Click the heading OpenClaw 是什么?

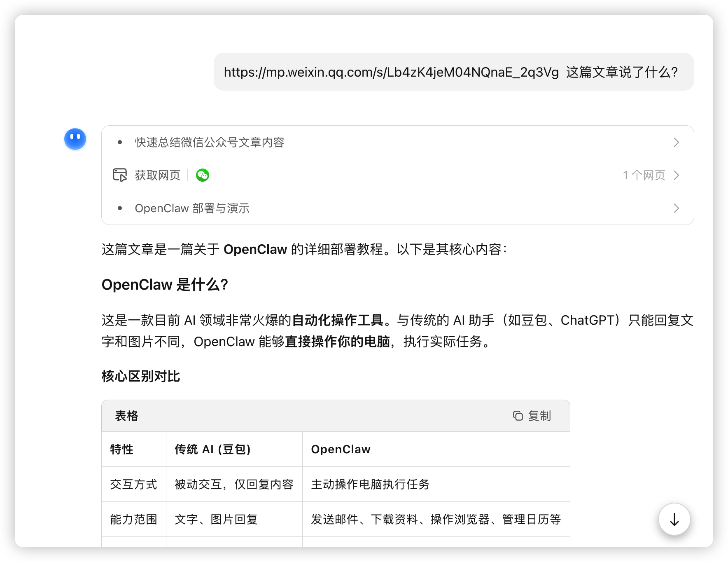(165, 284)
